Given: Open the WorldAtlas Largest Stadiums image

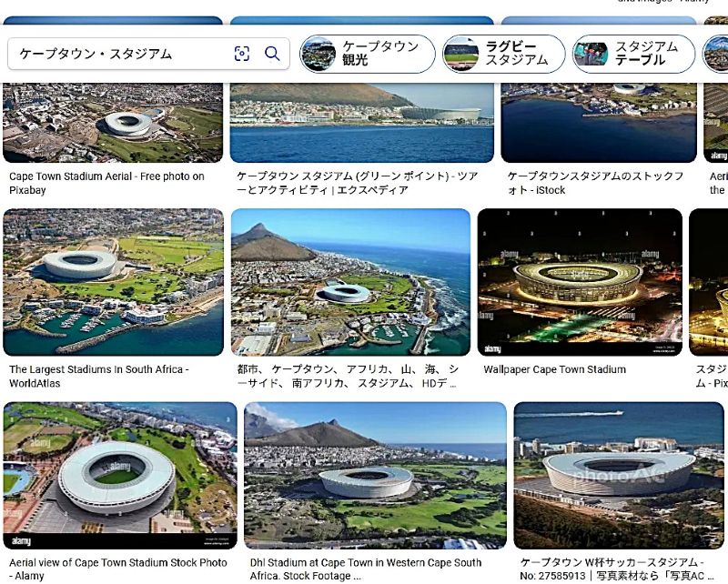Looking at the screenshot, I should tap(113, 282).
